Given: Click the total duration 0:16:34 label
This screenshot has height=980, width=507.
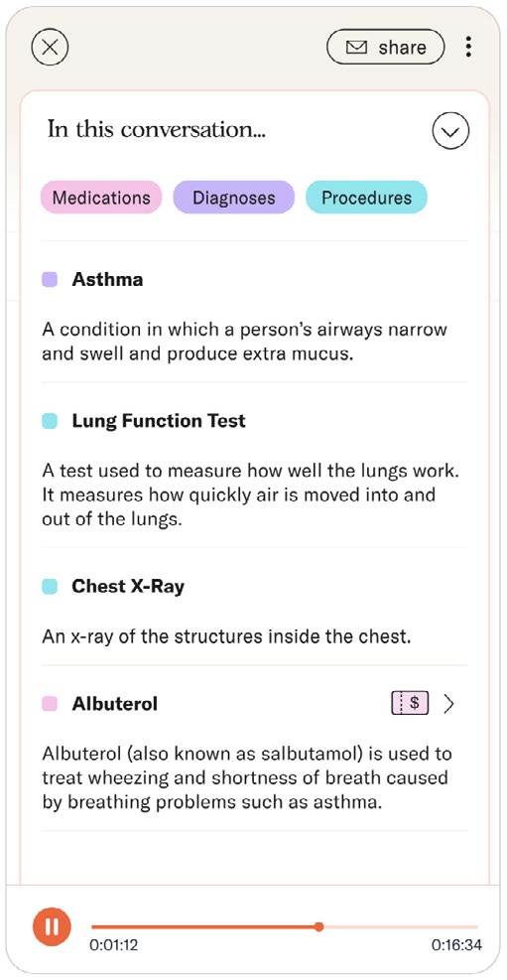Looking at the screenshot, I should [x=456, y=945].
